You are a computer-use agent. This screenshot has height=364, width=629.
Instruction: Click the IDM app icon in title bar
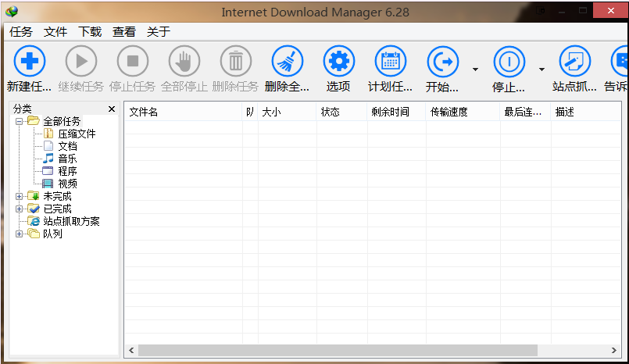coord(12,12)
